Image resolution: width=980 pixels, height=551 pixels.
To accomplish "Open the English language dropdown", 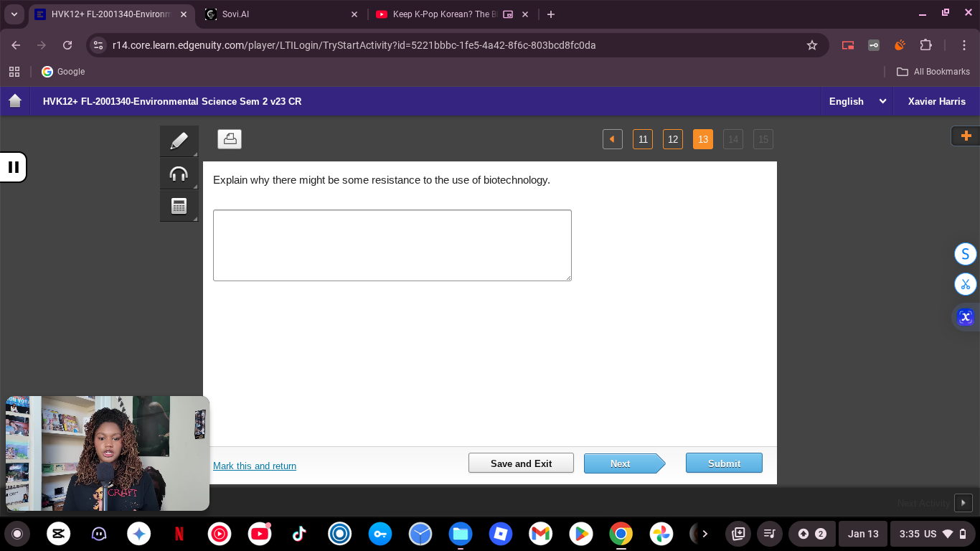I will point(857,101).
